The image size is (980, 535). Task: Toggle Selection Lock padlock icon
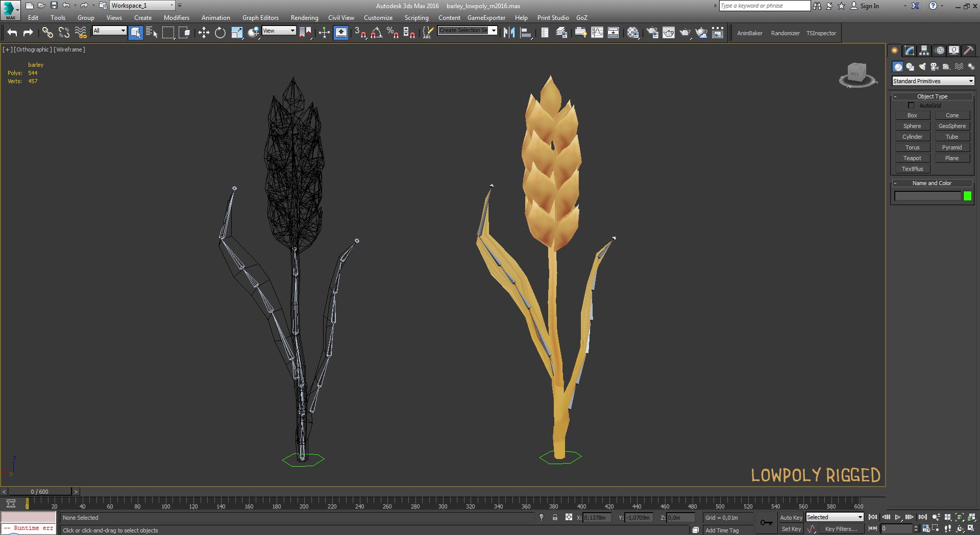555,517
